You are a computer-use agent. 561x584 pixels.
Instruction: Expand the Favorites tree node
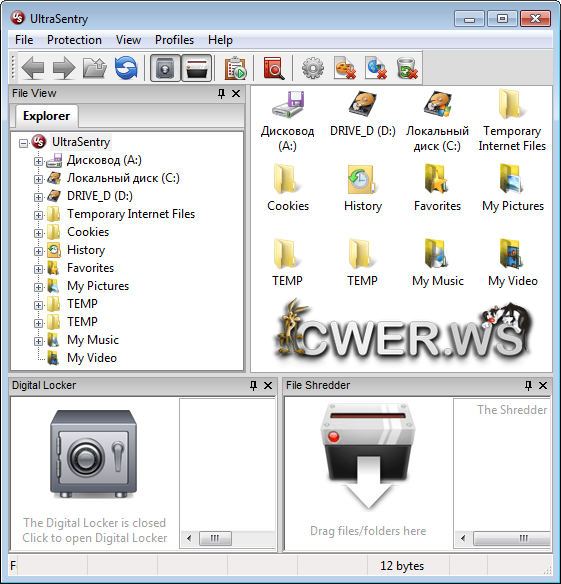pyautogui.click(x=38, y=269)
